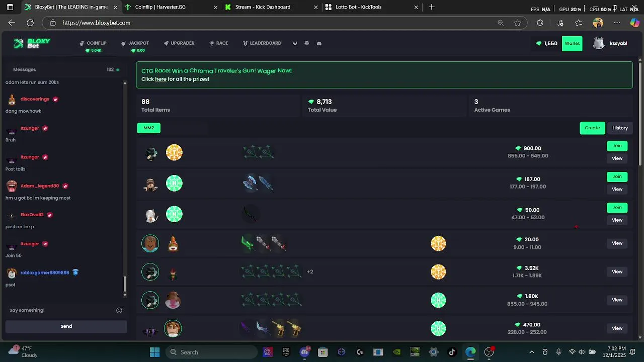The image size is (644, 362).
Task: Open the Wallet
Action: tap(572, 44)
